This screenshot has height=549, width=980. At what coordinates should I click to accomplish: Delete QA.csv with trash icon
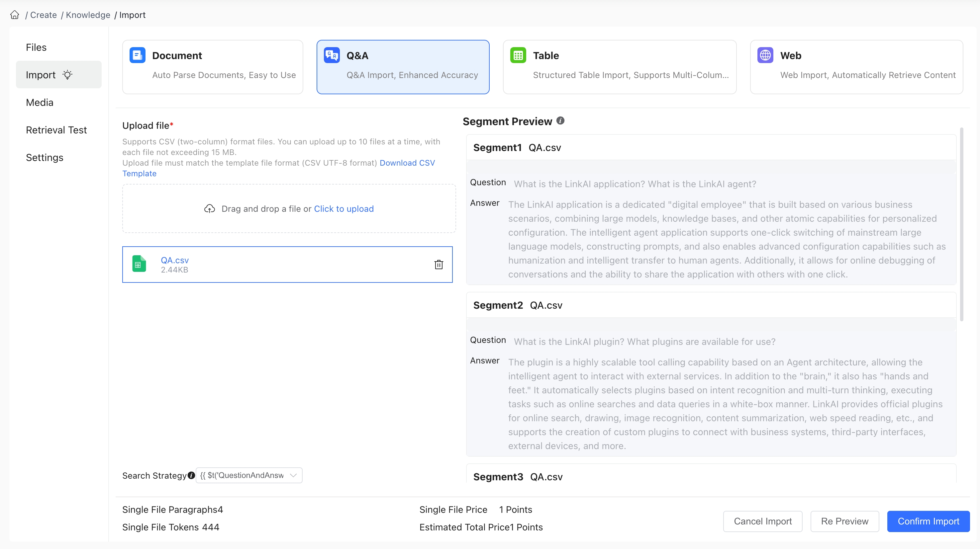pyautogui.click(x=439, y=264)
